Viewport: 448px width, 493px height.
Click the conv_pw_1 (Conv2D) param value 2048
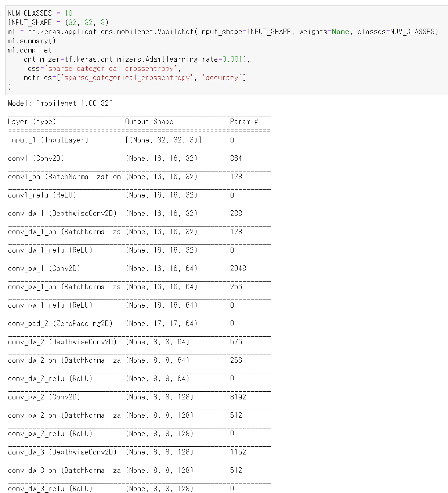238,268
